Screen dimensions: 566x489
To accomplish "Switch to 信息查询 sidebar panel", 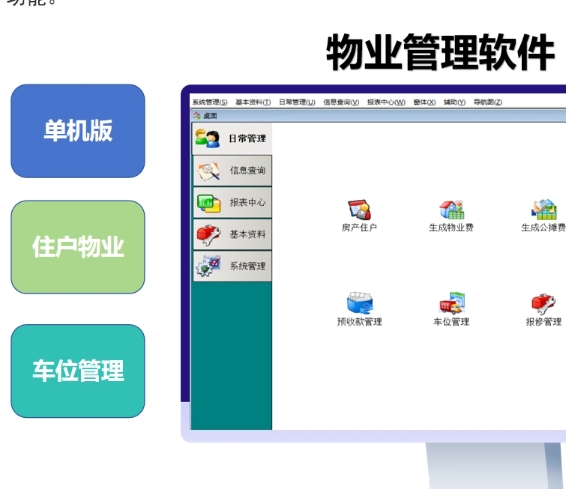I will click(232, 171).
